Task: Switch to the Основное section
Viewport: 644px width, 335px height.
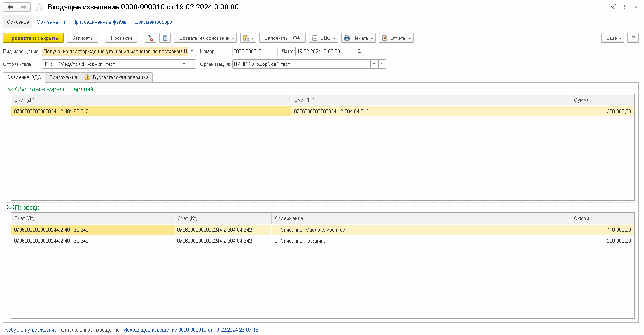Action: click(18, 22)
